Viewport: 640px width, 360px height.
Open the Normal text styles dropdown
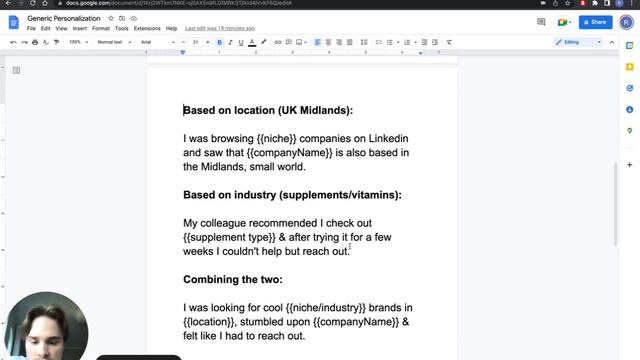[114, 42]
